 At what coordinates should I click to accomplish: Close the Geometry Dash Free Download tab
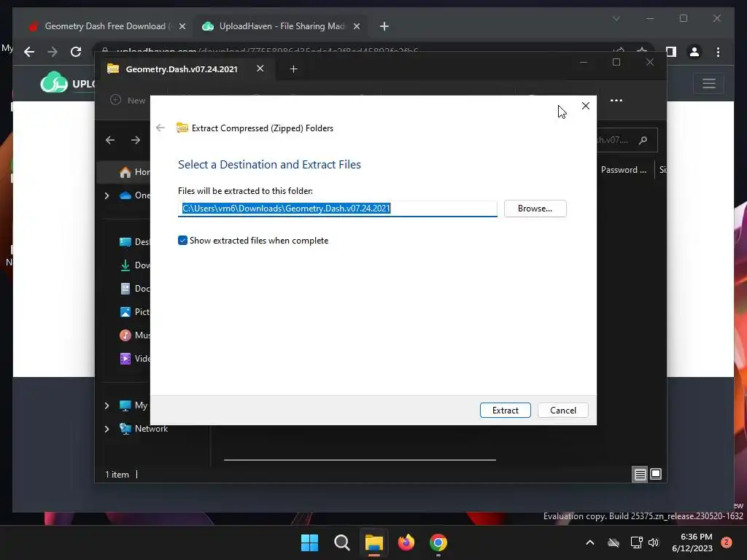[x=182, y=27]
